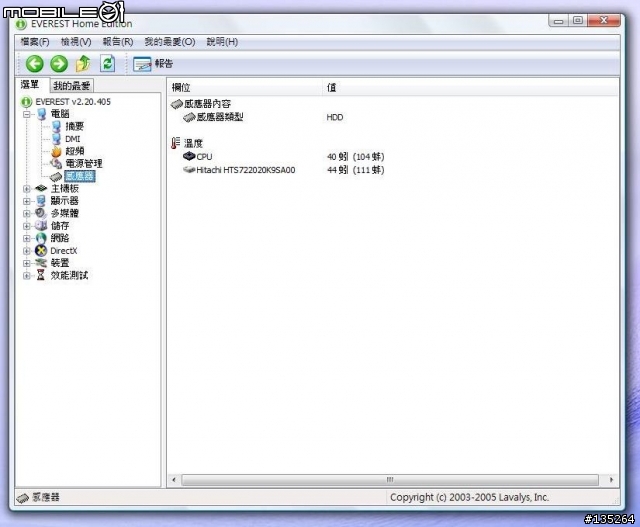
Task: Click the horizontal scrollbar right arrow
Action: point(611,480)
